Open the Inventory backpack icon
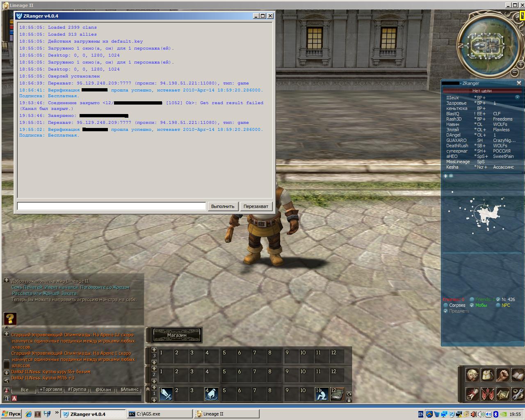 [x=487, y=375]
